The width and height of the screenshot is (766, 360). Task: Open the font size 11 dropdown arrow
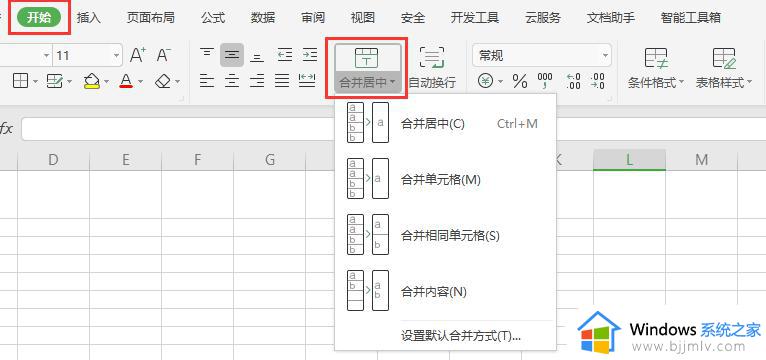pyautogui.click(x=117, y=56)
